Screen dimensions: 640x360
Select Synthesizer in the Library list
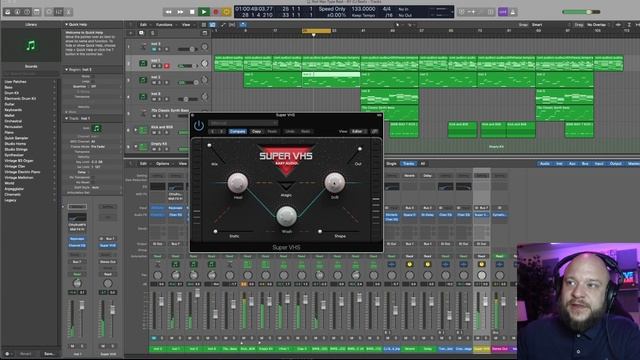14,155
